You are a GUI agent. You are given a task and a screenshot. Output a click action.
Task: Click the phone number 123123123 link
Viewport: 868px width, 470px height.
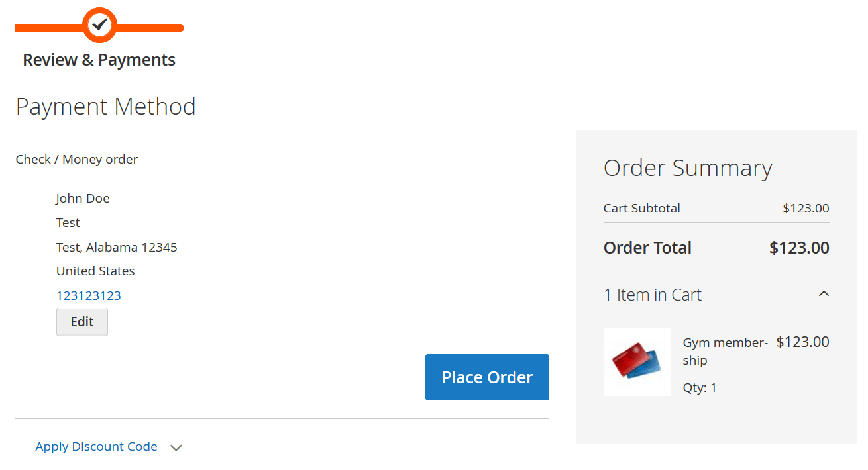coord(89,295)
